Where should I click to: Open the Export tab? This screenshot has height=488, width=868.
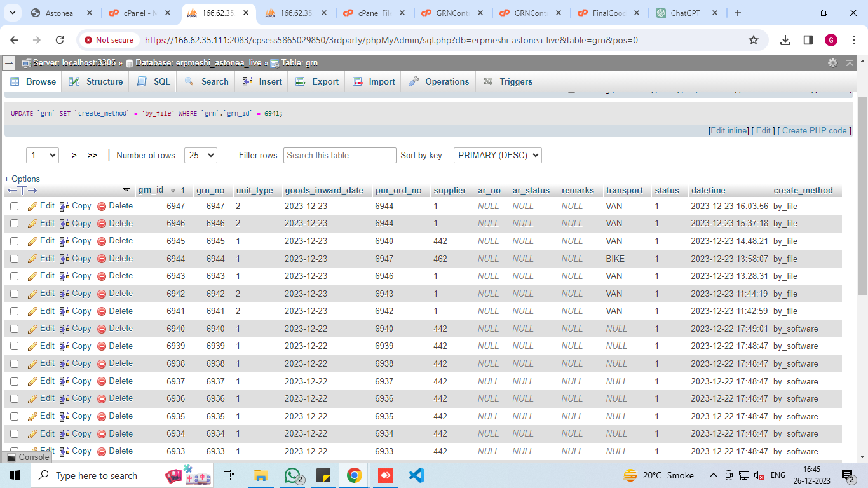coord(317,81)
